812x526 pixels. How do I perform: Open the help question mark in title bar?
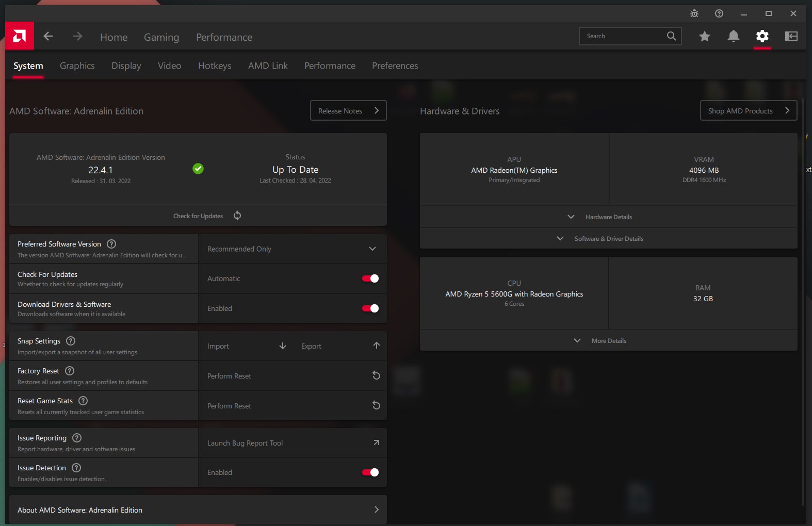719,13
